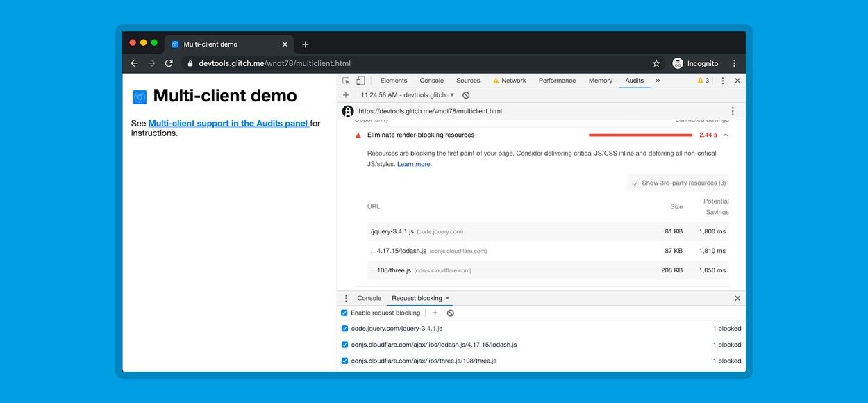Bookmark this page with the star icon

[656, 63]
